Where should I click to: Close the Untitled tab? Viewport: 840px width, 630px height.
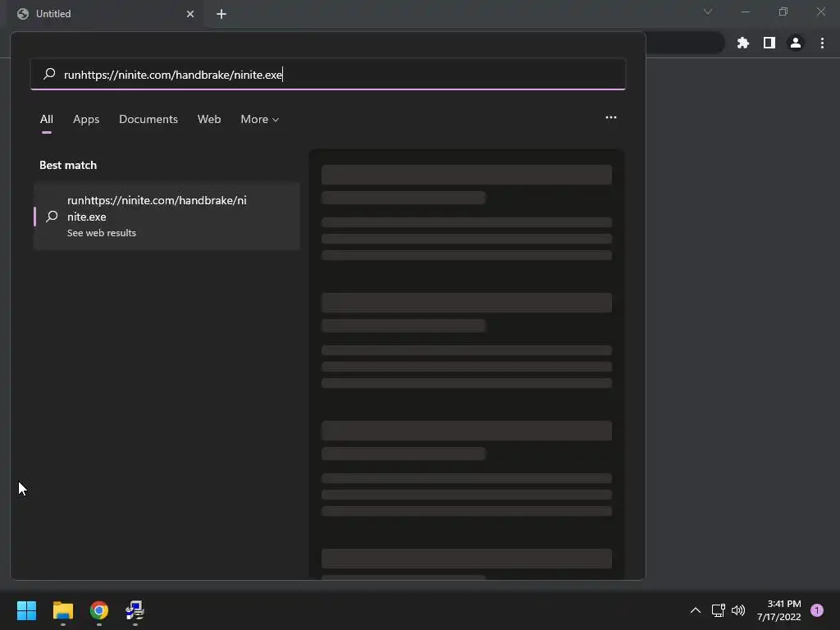pyautogui.click(x=190, y=14)
